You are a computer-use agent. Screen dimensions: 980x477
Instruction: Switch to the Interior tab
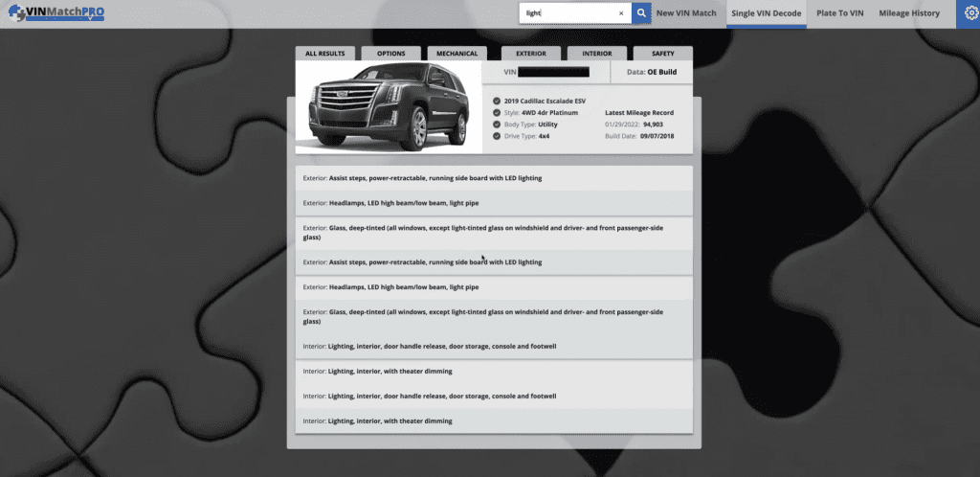(597, 54)
